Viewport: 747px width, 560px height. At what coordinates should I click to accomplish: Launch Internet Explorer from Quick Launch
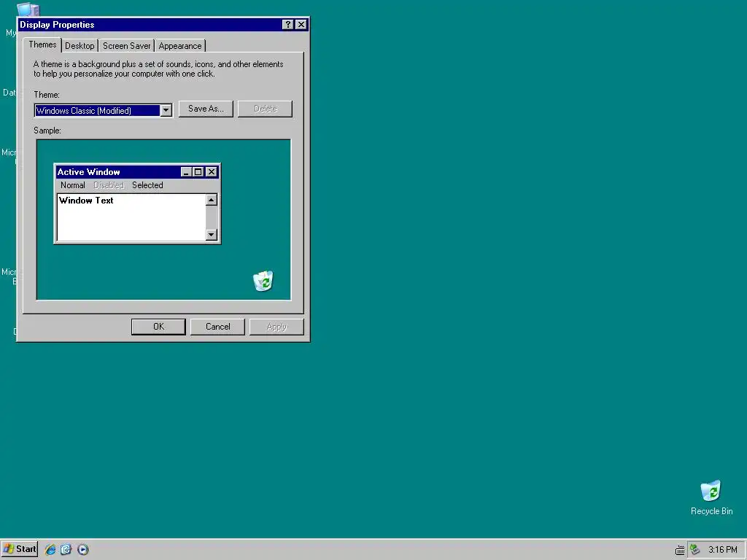(50, 550)
